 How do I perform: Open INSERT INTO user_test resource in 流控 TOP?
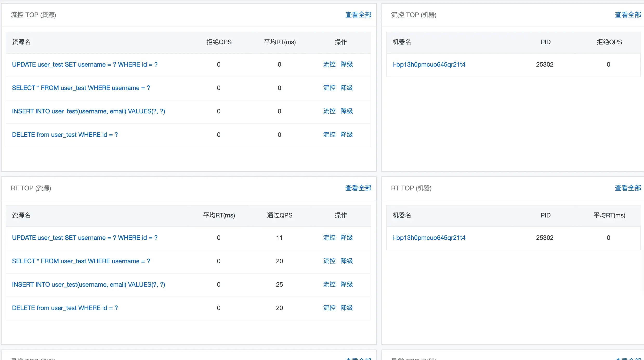[x=88, y=111]
